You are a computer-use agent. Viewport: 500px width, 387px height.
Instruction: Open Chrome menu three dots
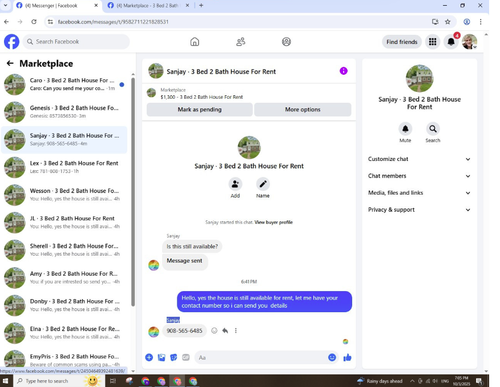(480, 22)
